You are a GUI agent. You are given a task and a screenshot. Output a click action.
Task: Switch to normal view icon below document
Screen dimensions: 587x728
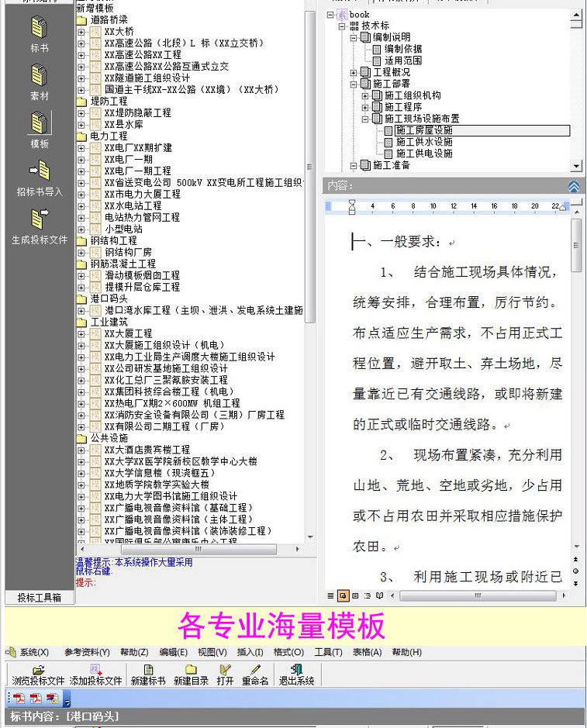pyautogui.click(x=330, y=595)
